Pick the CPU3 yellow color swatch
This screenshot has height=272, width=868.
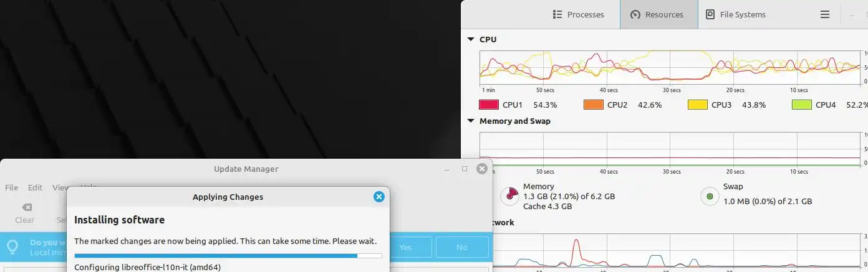pos(697,105)
